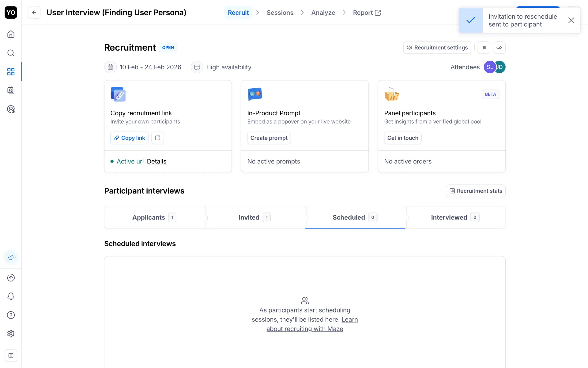The width and height of the screenshot is (588, 368).
Task: Expand the sidebar with the bottom panel toggle
Action: 11,356
